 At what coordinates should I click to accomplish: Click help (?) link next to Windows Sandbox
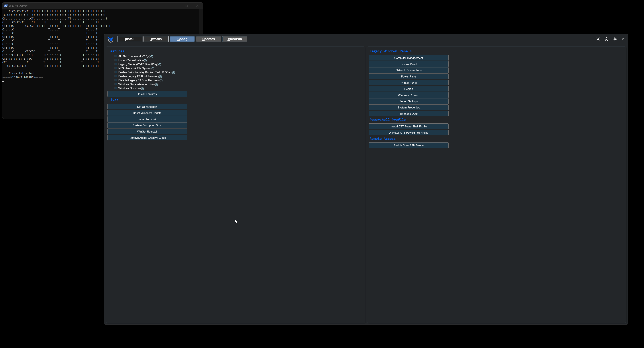pos(142,89)
